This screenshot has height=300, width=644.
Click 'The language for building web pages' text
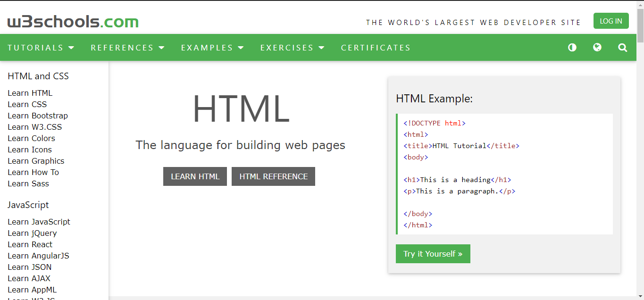(241, 145)
